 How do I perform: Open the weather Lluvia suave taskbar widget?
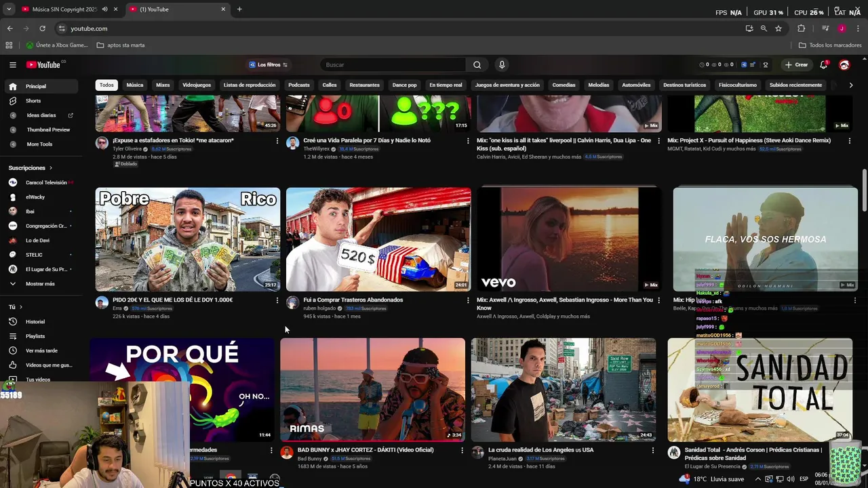tap(712, 479)
